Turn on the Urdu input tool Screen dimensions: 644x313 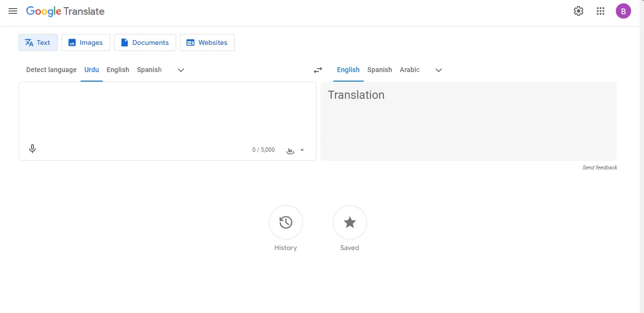290,150
